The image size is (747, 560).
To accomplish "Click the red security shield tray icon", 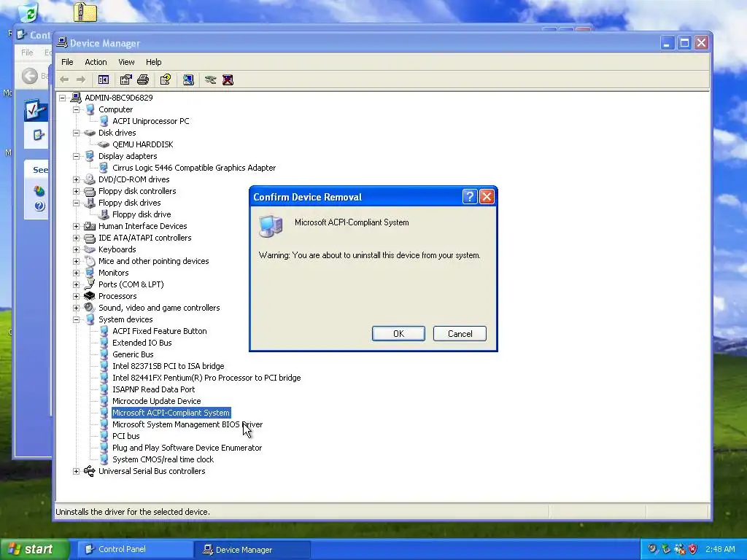I will click(x=693, y=549).
